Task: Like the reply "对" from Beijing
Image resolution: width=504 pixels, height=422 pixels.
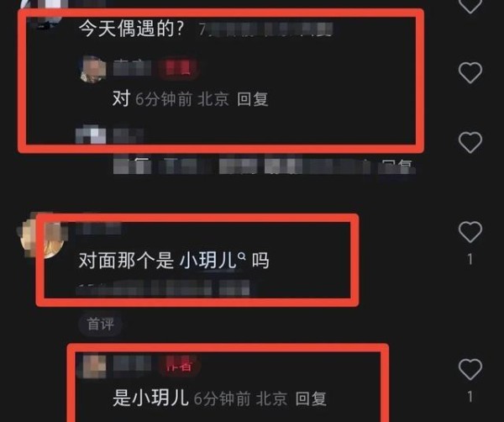Action: click(x=470, y=73)
